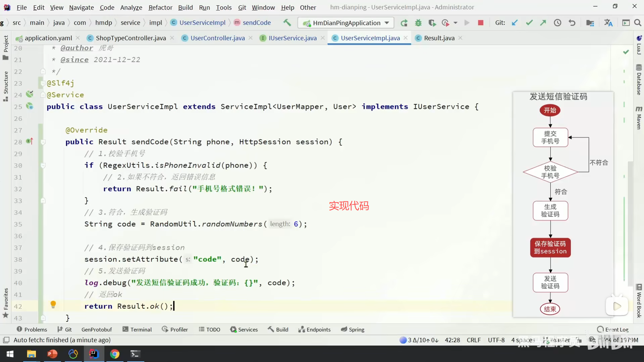The height and width of the screenshot is (362, 644).
Task: Stop the running application
Action: (481, 23)
